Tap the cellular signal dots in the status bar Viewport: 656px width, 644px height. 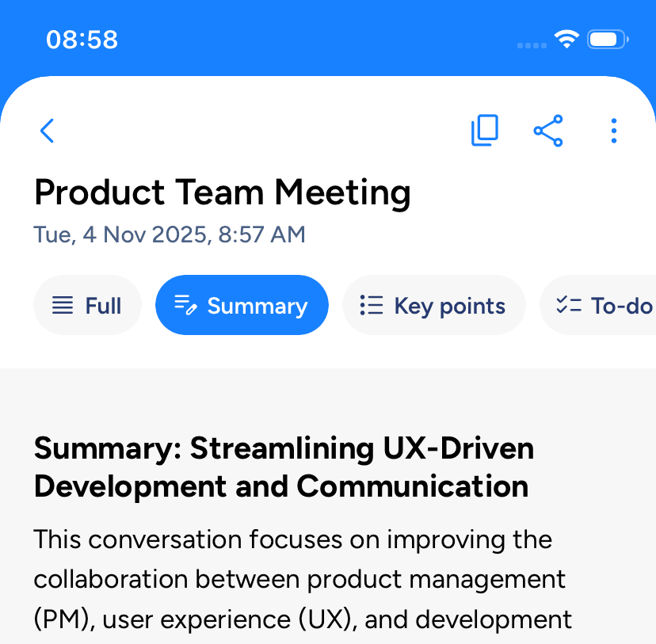pyautogui.click(x=532, y=44)
